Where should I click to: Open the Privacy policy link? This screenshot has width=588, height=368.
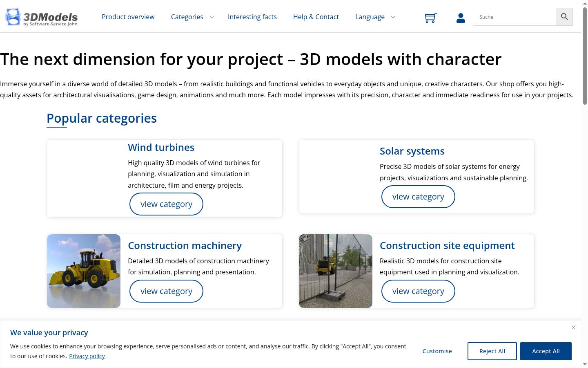click(x=87, y=356)
